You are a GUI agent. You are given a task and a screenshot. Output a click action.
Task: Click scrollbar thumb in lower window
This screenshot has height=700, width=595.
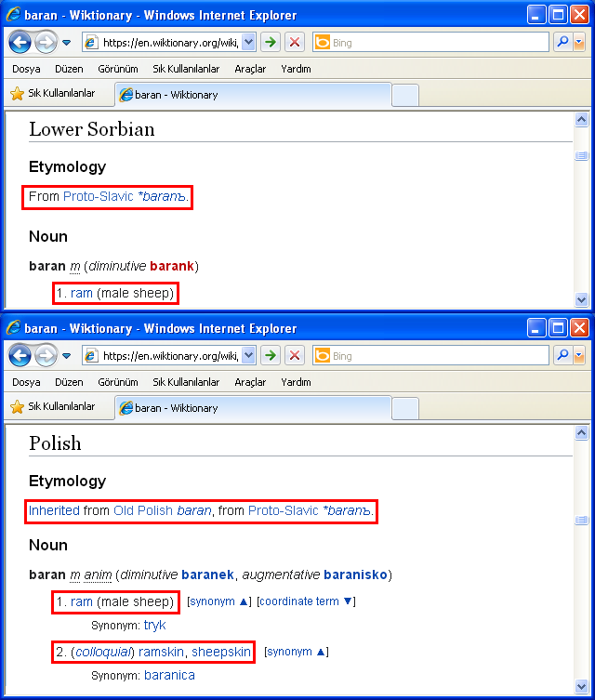pos(581,520)
